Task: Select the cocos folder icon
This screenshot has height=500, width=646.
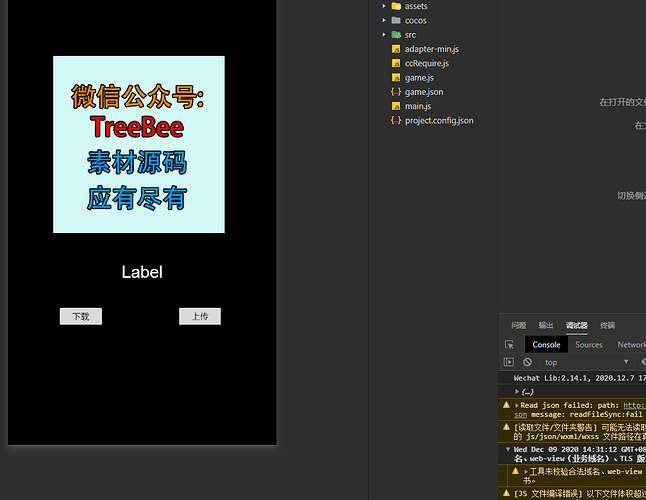Action: pos(396,20)
